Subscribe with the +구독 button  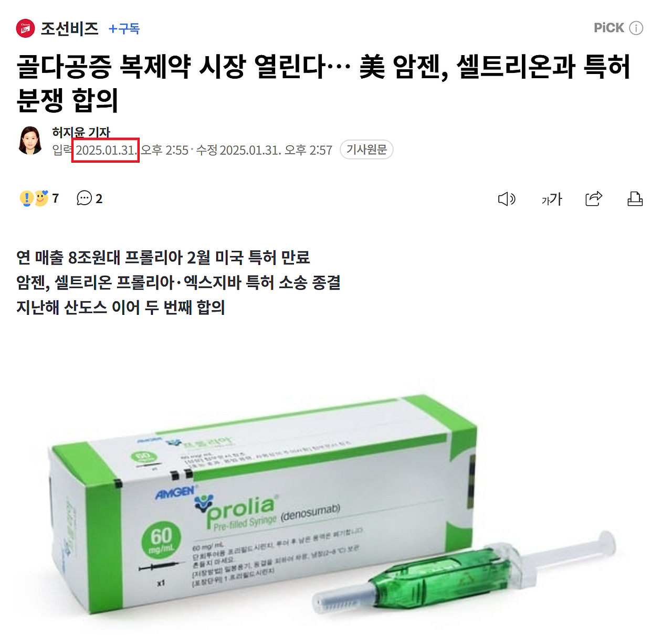click(124, 29)
